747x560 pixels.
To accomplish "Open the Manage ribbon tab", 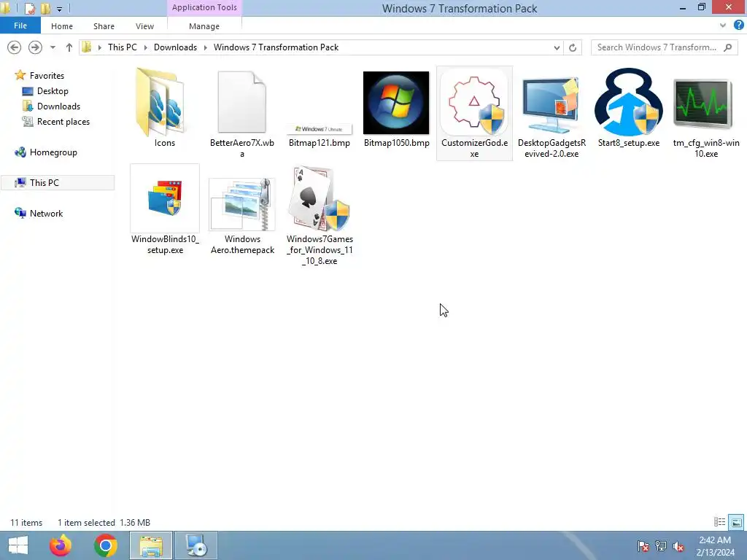I will click(x=204, y=26).
